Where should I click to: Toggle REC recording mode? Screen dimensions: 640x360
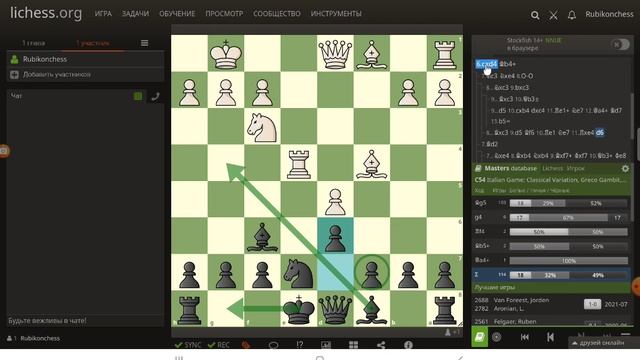tap(219, 344)
